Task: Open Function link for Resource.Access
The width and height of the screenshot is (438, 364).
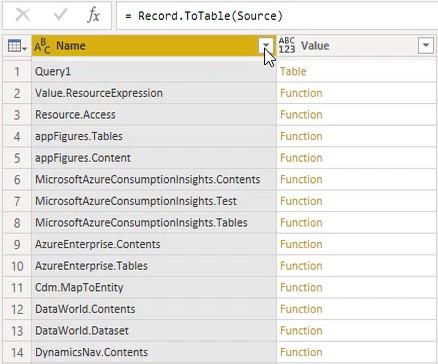Action: (301, 115)
